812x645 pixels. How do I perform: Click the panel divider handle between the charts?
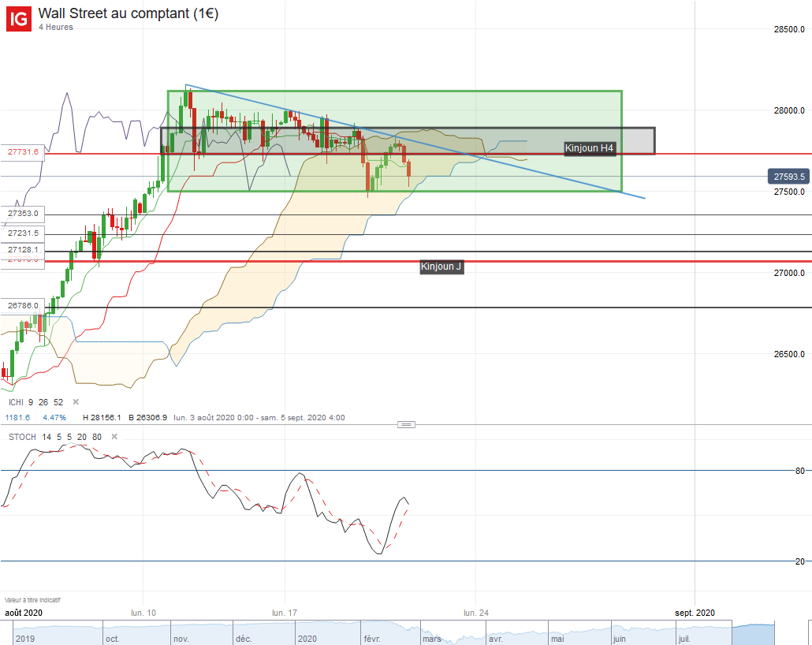tap(406, 425)
